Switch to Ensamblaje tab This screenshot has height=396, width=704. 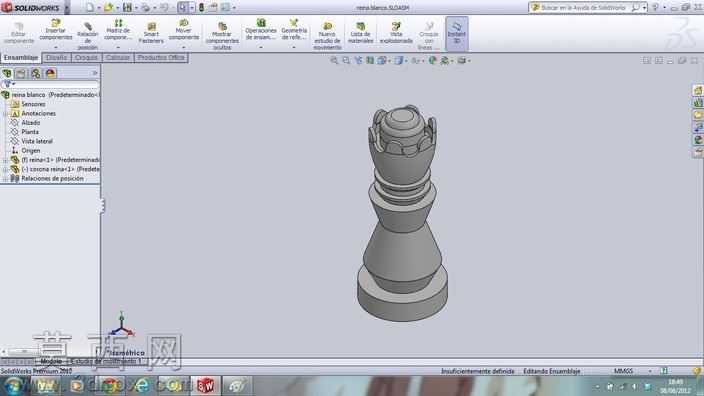[x=21, y=57]
